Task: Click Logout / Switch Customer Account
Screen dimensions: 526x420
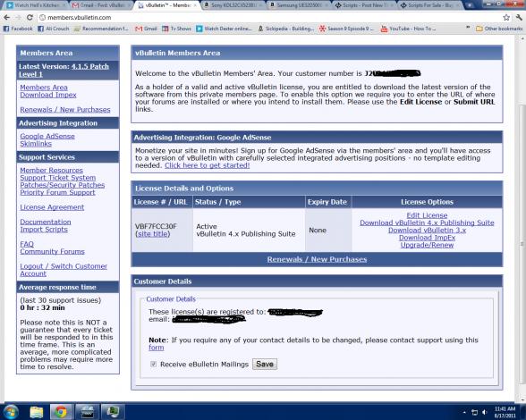Action: 64,270
